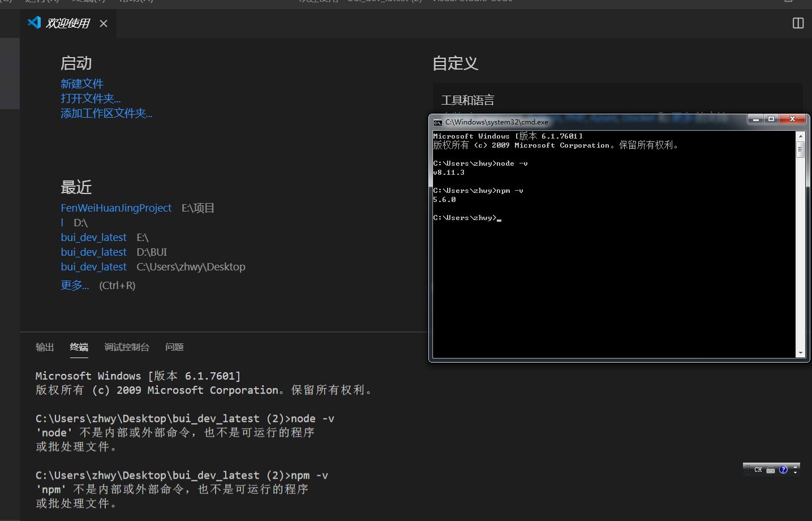Open recent project FenWeiHuanJingProject
This screenshot has width=812, height=521.
(116, 208)
